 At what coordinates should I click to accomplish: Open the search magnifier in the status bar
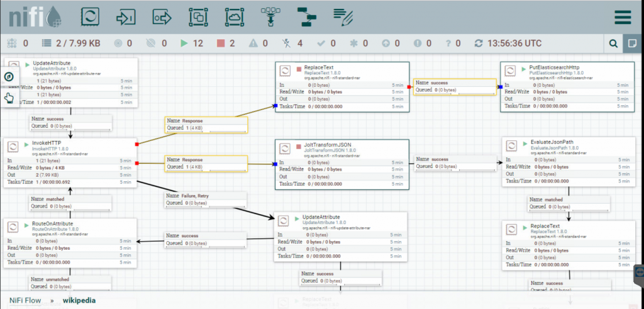[613, 43]
